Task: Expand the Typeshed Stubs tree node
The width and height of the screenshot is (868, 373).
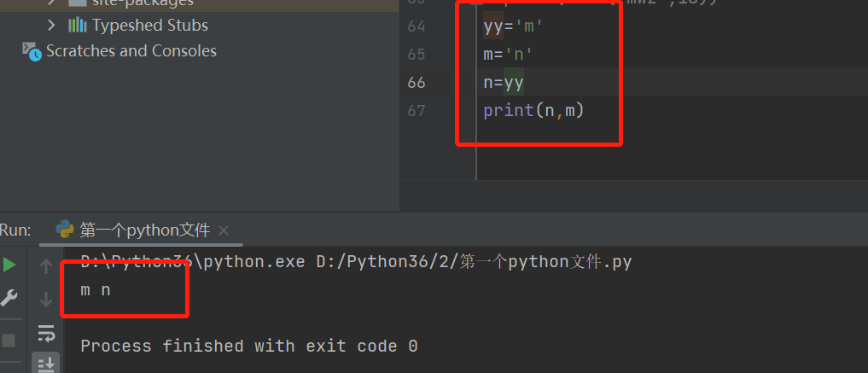Action: (52, 26)
